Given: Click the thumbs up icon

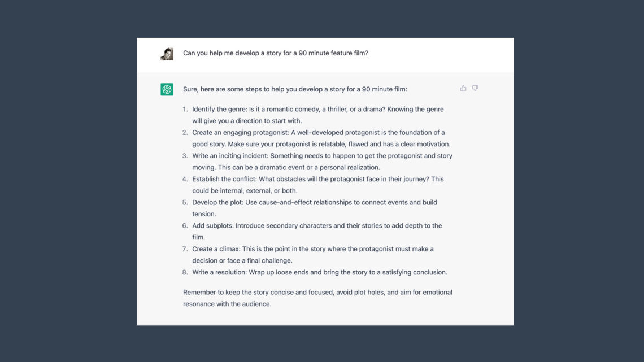Looking at the screenshot, I should coord(463,88).
